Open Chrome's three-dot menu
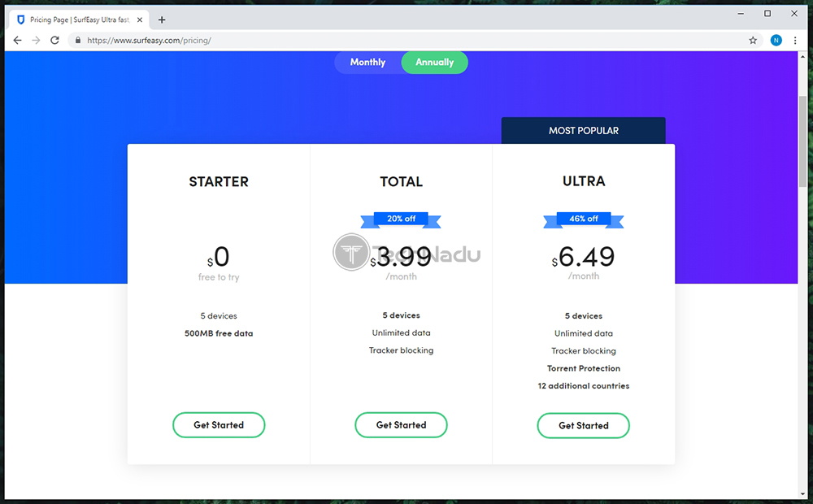This screenshot has height=504, width=813. pos(795,41)
